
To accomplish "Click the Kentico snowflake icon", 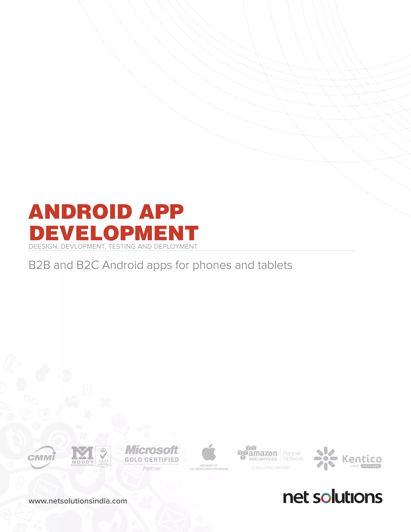I will 326,459.
